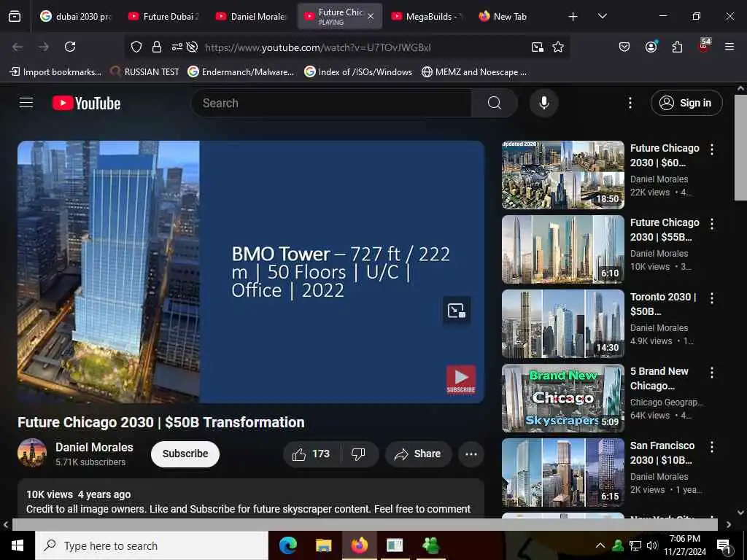Close the Future Chicago playing tab
This screenshot has width=747, height=560.
pos(371,17)
